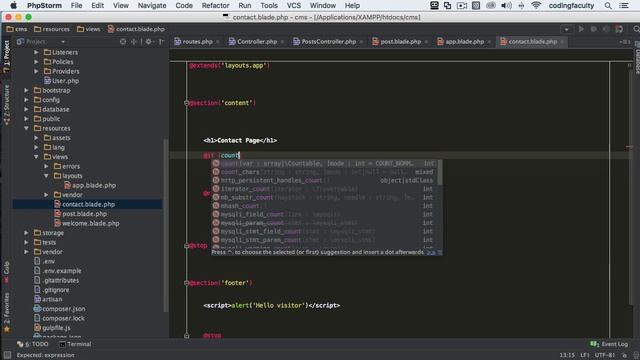Open the Code menu
This screenshot has height=360, width=640.
(x=184, y=5)
